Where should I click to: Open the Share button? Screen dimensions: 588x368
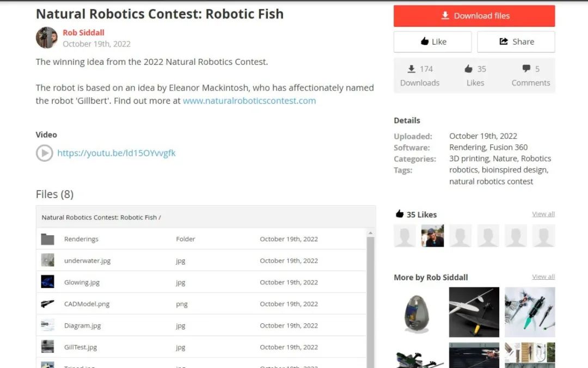(516, 41)
